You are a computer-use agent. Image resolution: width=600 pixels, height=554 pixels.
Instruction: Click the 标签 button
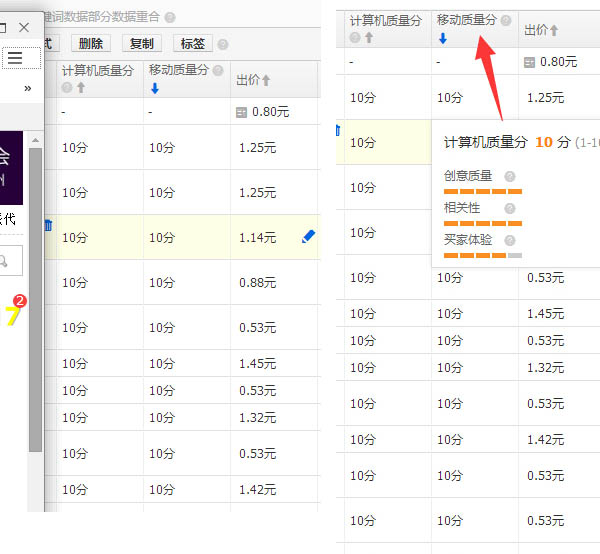point(192,44)
